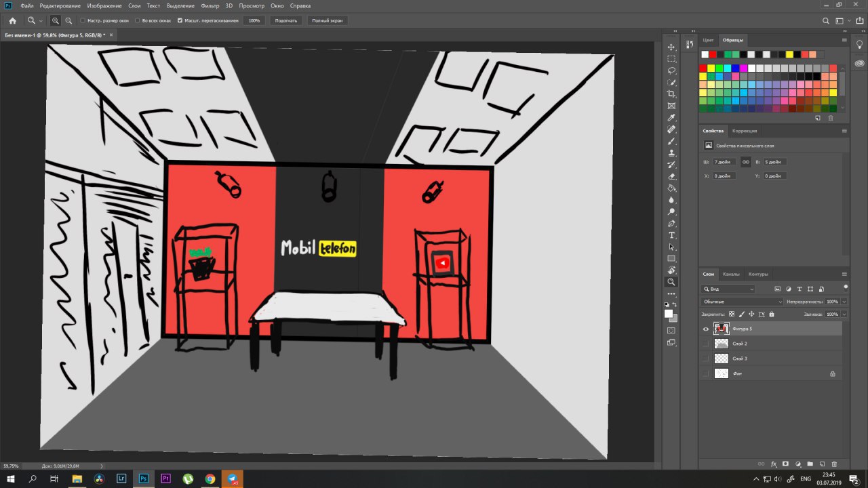Open the workspace switcher dropdown
The height and width of the screenshot is (488, 868).
click(842, 21)
